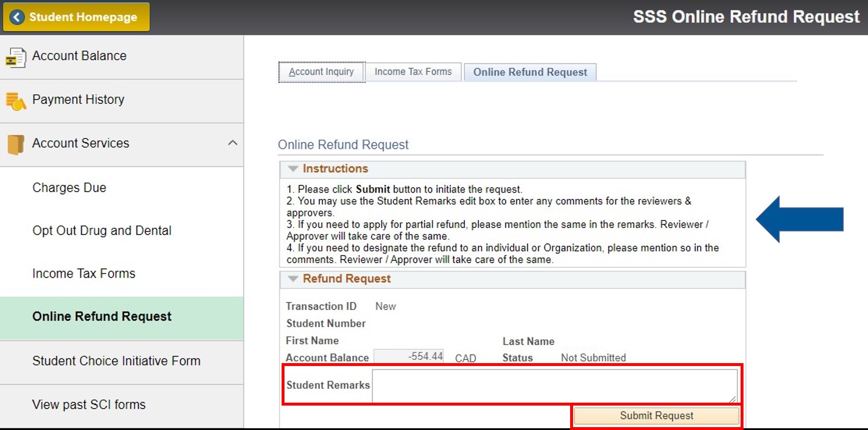Open Payment History in sidebar

(x=122, y=101)
